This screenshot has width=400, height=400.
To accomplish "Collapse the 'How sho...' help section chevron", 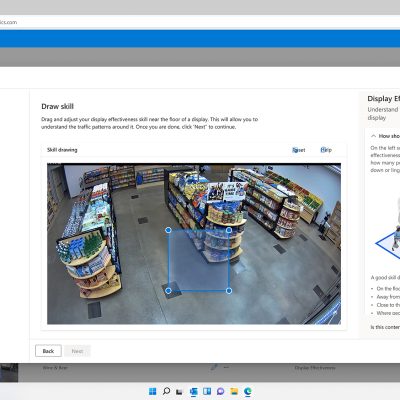I will point(373,136).
